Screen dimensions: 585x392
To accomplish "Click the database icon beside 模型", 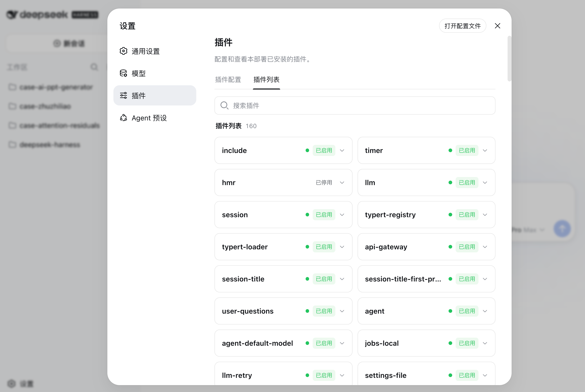I will point(123,73).
